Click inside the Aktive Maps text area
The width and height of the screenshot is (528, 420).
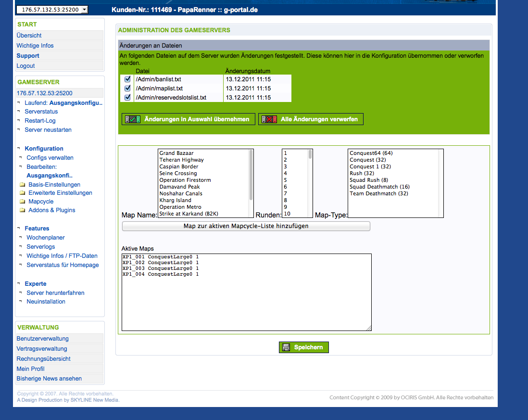(246, 303)
